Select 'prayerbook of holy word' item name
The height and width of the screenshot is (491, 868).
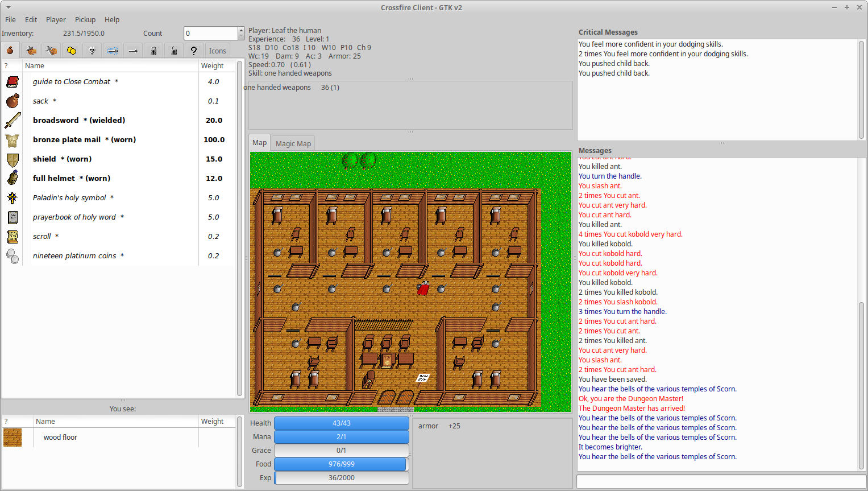tap(74, 217)
